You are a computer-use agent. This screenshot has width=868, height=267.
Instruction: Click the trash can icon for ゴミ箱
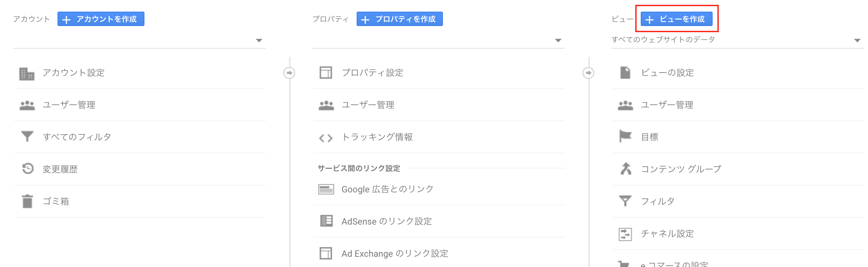(x=27, y=201)
